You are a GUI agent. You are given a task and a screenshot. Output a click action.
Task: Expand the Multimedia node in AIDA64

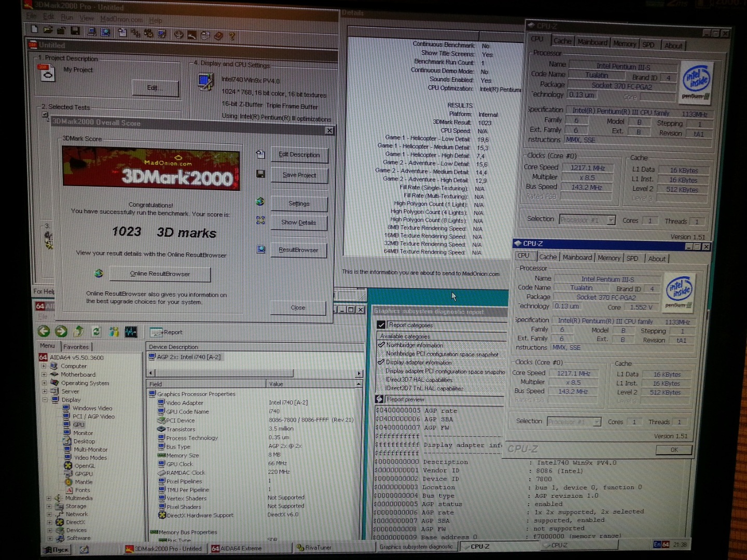pyautogui.click(x=49, y=498)
